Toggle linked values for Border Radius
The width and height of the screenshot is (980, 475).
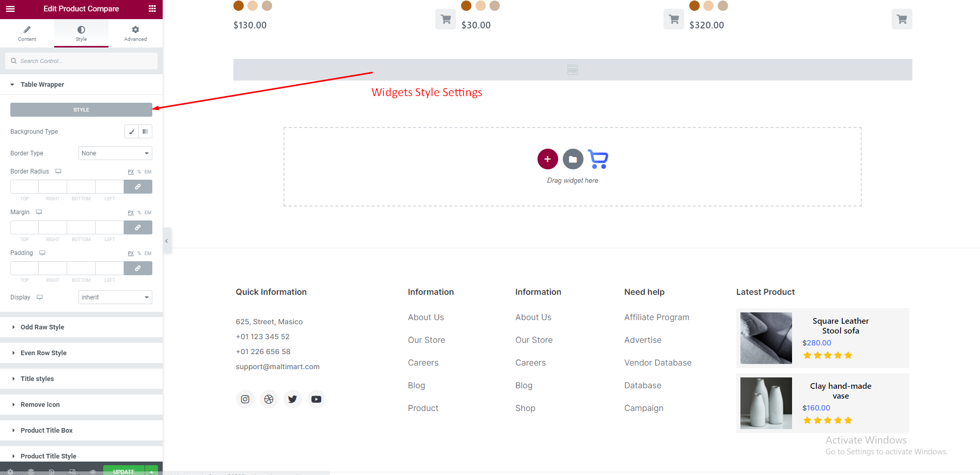138,187
